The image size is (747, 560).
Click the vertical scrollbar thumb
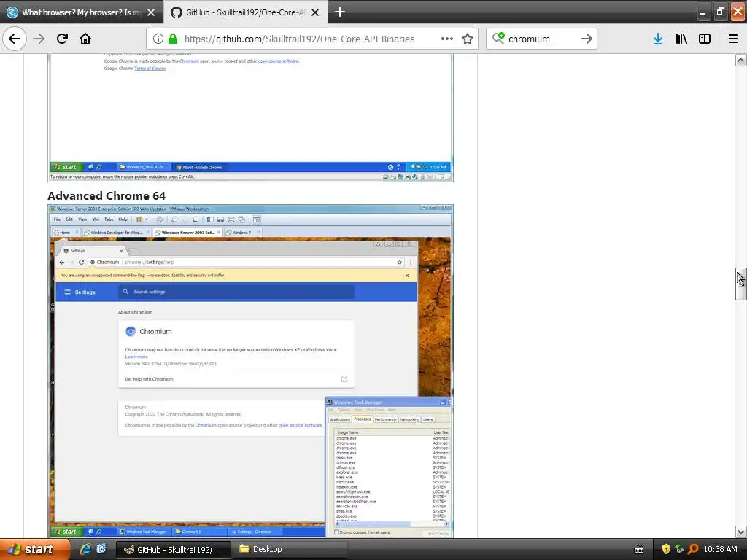740,284
